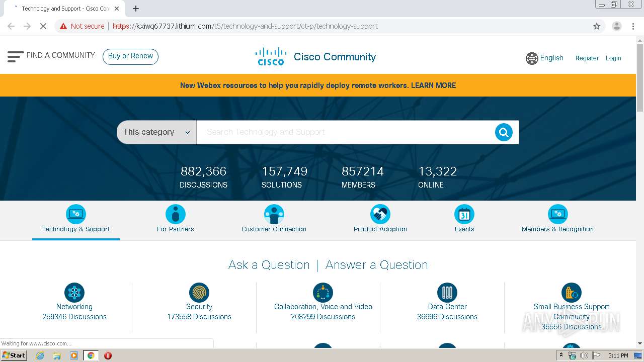Screen dimensions: 644x362
Task: Open the Events calendar icon
Action: (464, 214)
